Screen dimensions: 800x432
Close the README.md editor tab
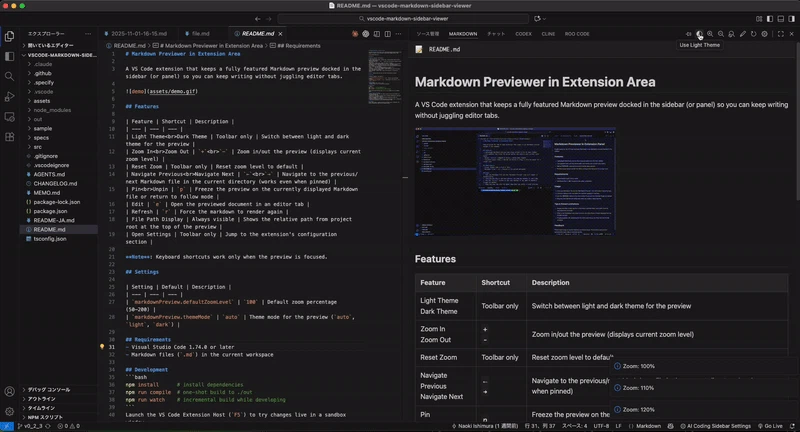(x=280, y=34)
